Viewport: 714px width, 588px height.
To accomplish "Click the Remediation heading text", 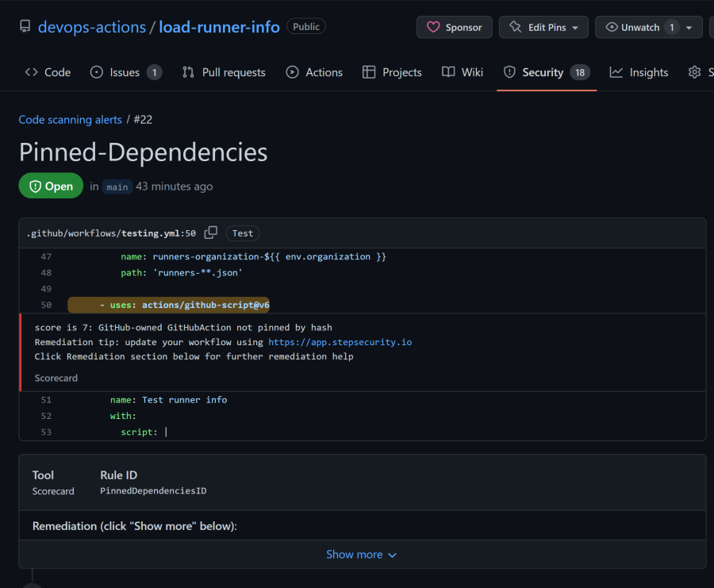I will coord(135,526).
